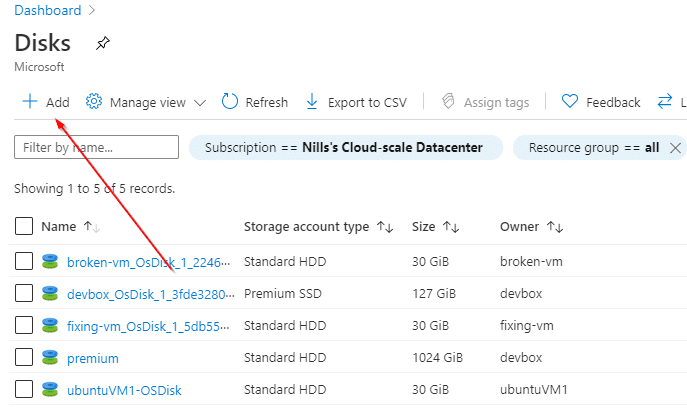Pin the Disks page to dashboard
The width and height of the screenshot is (687, 418).
coord(103,43)
